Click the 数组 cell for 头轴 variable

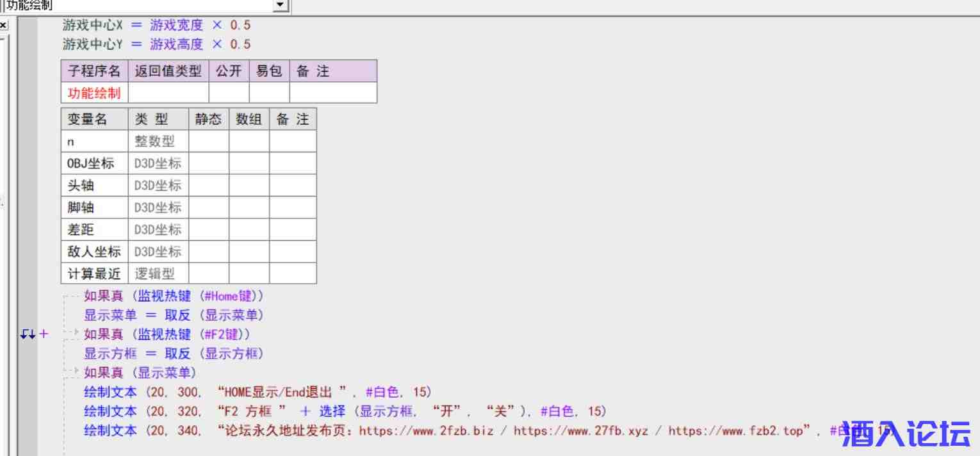point(249,186)
